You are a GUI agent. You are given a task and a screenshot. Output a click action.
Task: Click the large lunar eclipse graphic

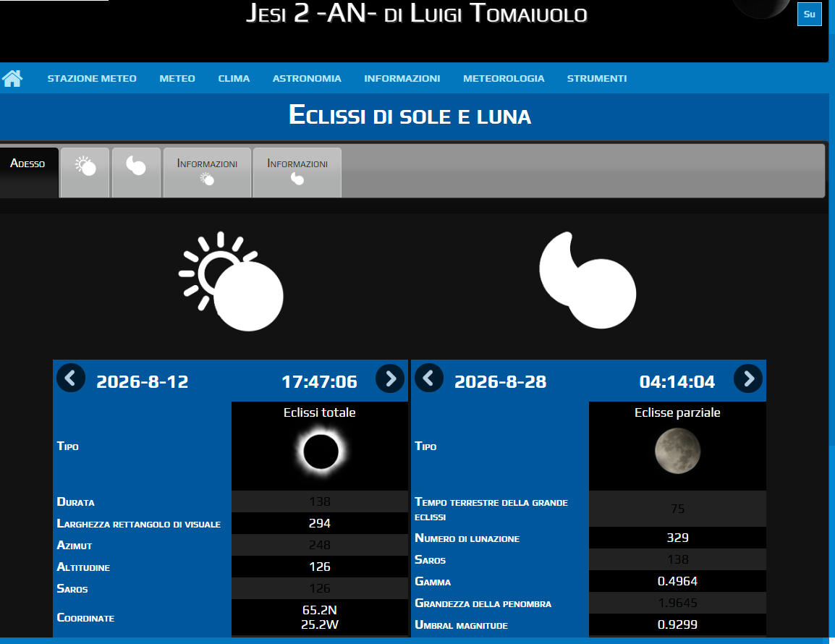(587, 281)
